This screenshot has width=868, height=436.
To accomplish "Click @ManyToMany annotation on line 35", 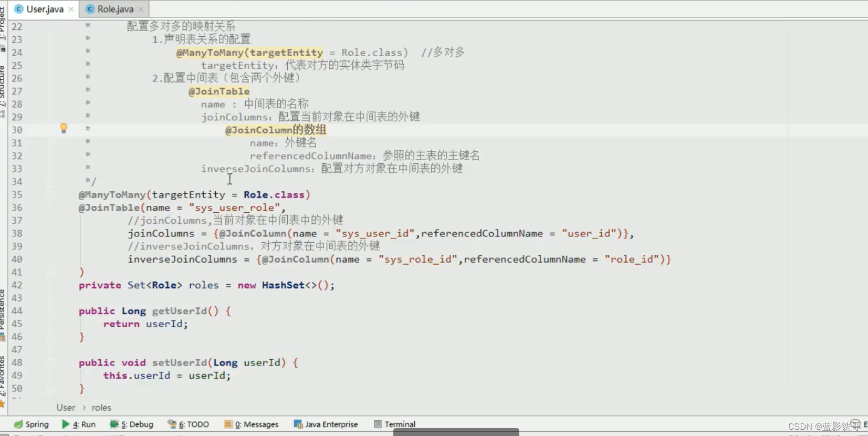I will tap(112, 195).
